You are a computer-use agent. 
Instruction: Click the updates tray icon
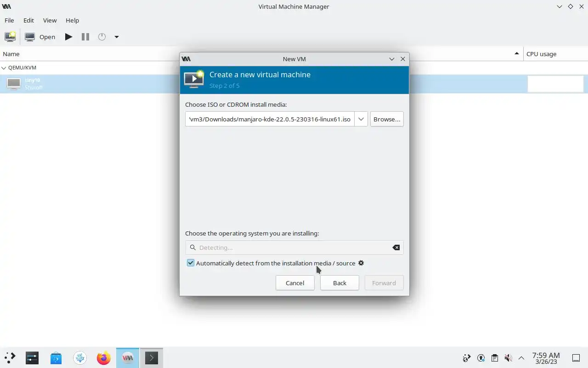point(481,358)
